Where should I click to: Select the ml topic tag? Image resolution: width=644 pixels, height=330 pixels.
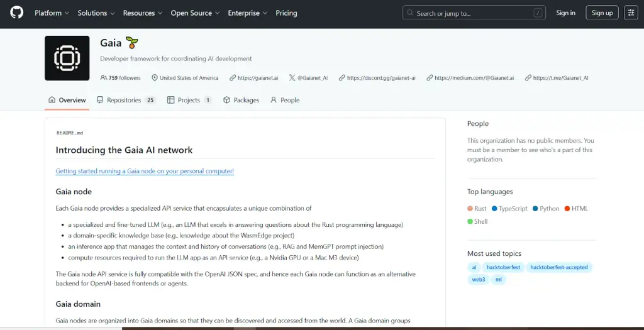(499, 280)
